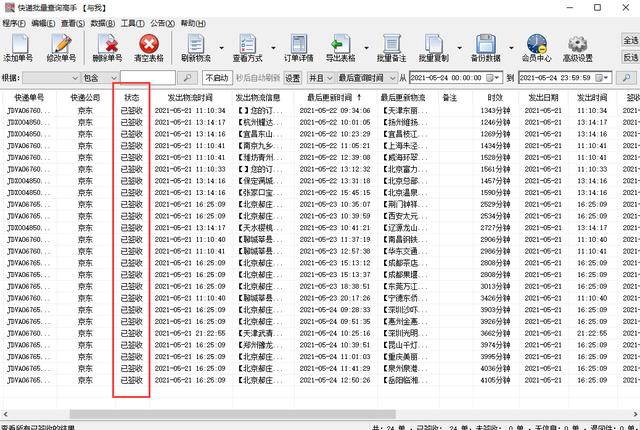This screenshot has width=640, height=430.
Task: Expand the 刷新物流 dropdown arrow
Action: coord(221,48)
